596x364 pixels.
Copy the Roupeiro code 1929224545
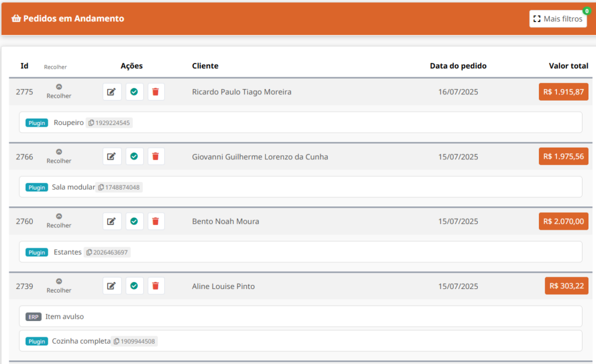[x=109, y=123]
